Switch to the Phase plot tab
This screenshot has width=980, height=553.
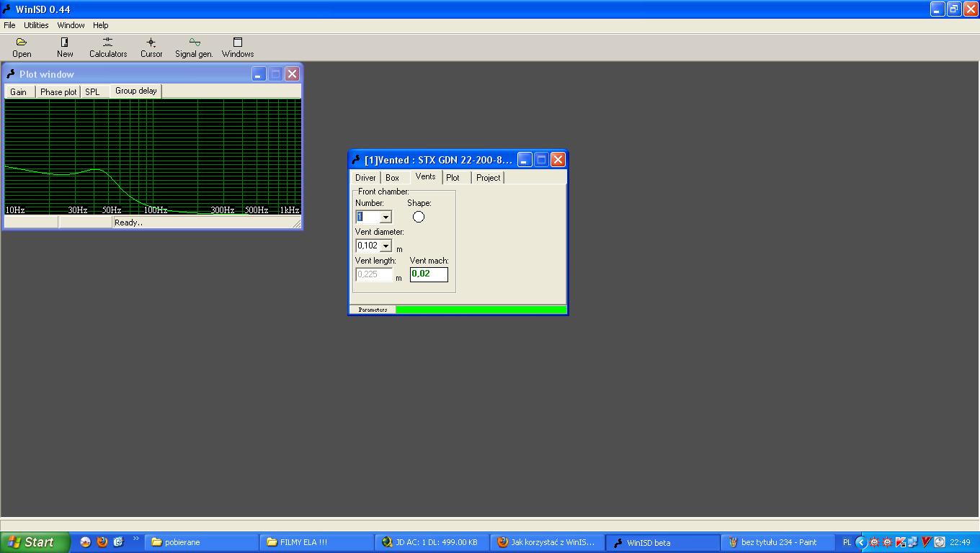[58, 92]
